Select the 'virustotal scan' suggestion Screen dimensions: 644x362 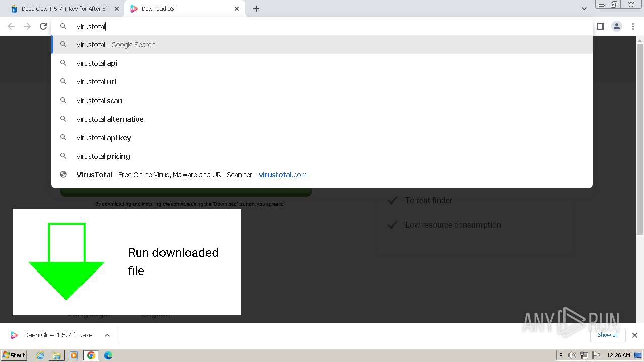(322, 101)
